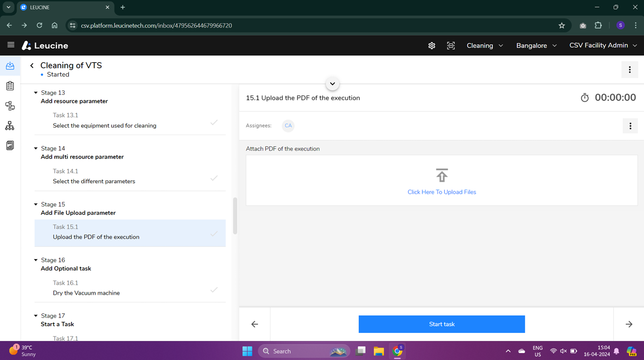Open the camera extension icon
Image resolution: width=644 pixels, height=360 pixels.
point(583,26)
